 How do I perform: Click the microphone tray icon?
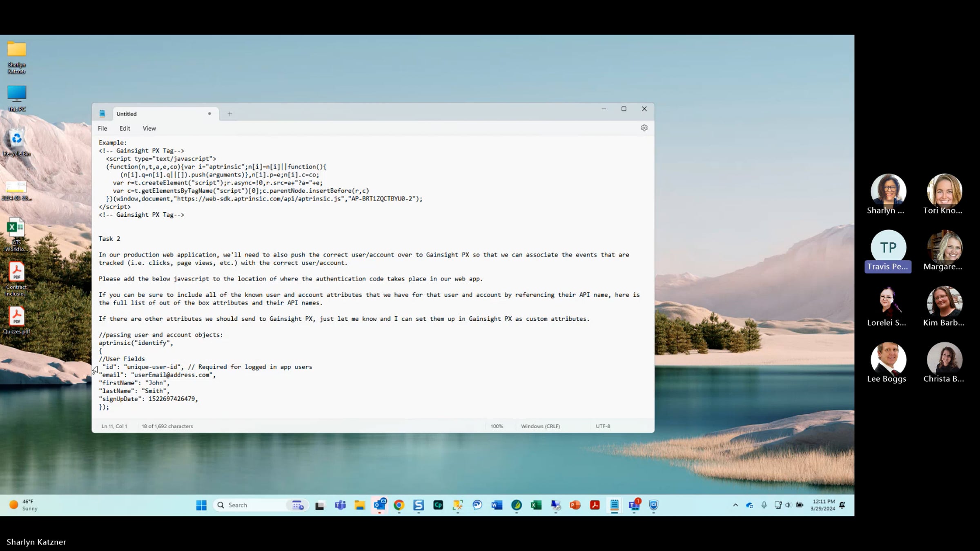(764, 505)
